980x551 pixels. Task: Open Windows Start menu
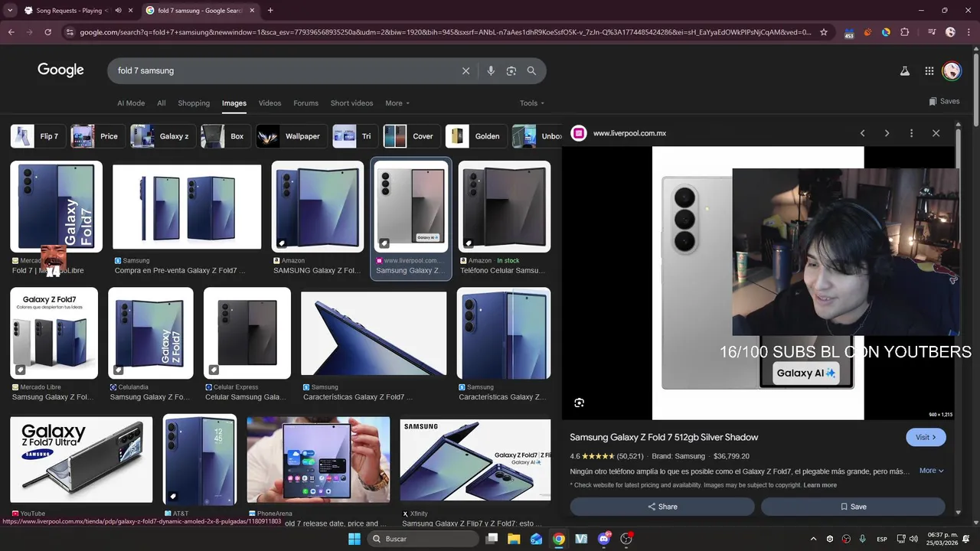click(x=354, y=539)
